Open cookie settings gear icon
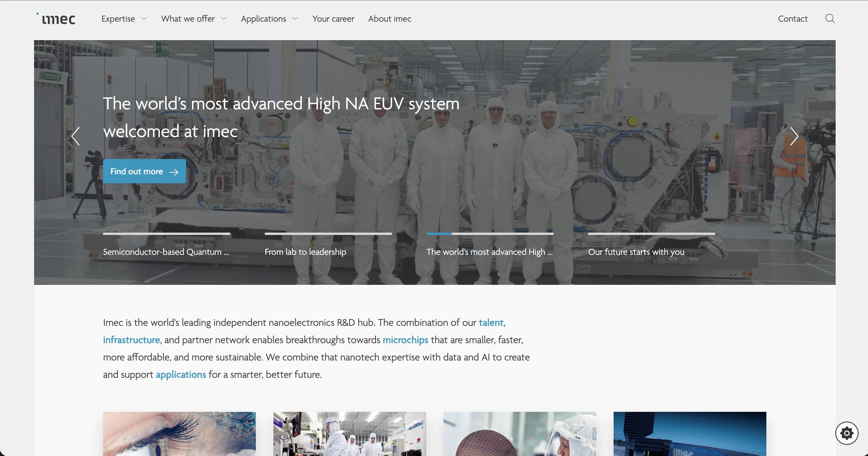Screen dimensions: 868x456 tap(846, 433)
